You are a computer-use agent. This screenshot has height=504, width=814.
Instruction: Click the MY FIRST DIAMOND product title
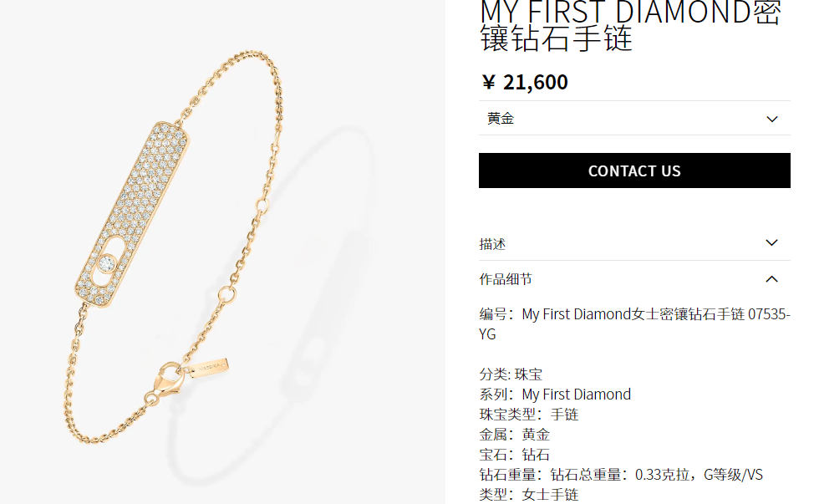click(630, 26)
